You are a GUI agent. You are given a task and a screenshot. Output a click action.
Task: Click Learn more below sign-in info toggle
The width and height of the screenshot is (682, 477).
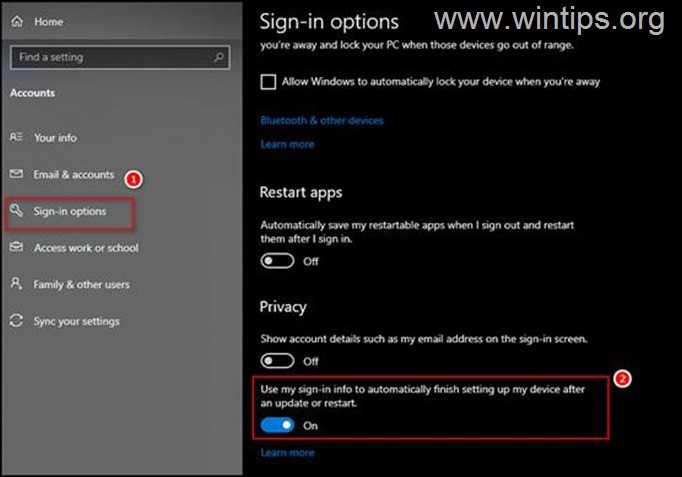click(x=287, y=453)
